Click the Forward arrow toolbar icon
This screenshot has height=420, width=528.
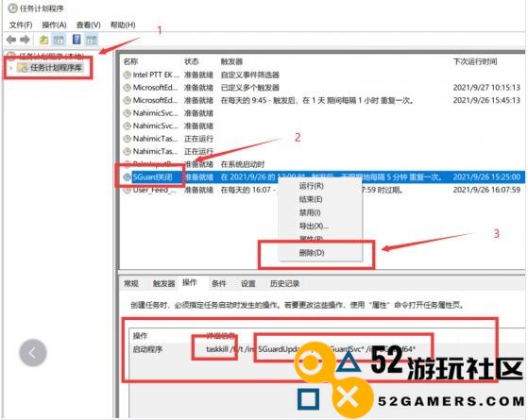(x=25, y=40)
